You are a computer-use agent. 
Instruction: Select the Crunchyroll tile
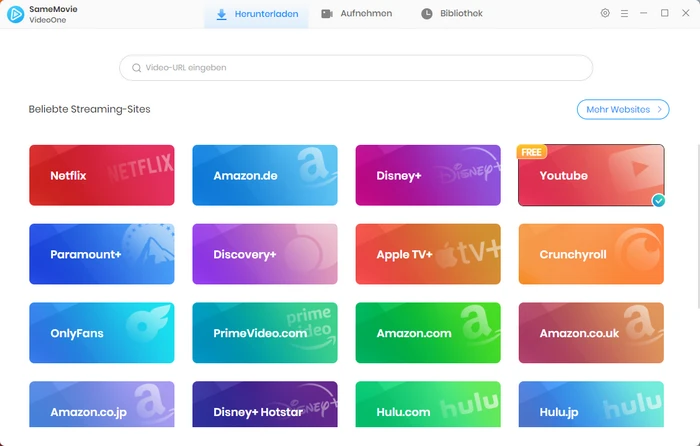tap(590, 254)
